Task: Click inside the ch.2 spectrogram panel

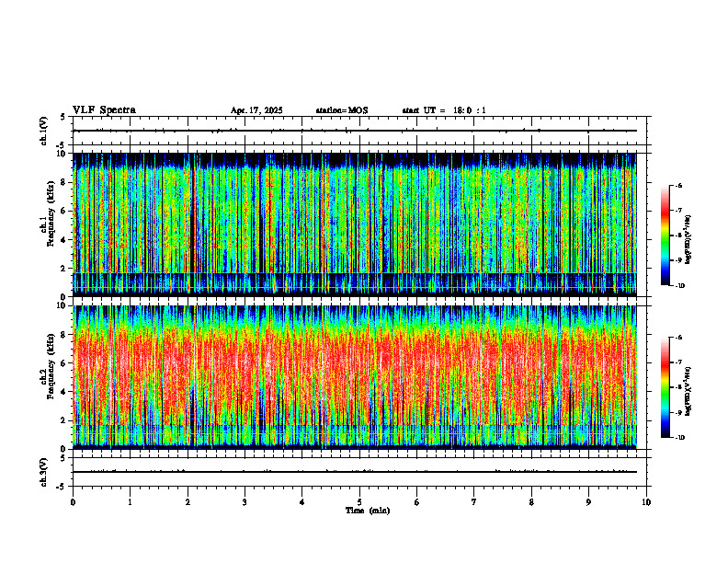Action: coord(355,377)
